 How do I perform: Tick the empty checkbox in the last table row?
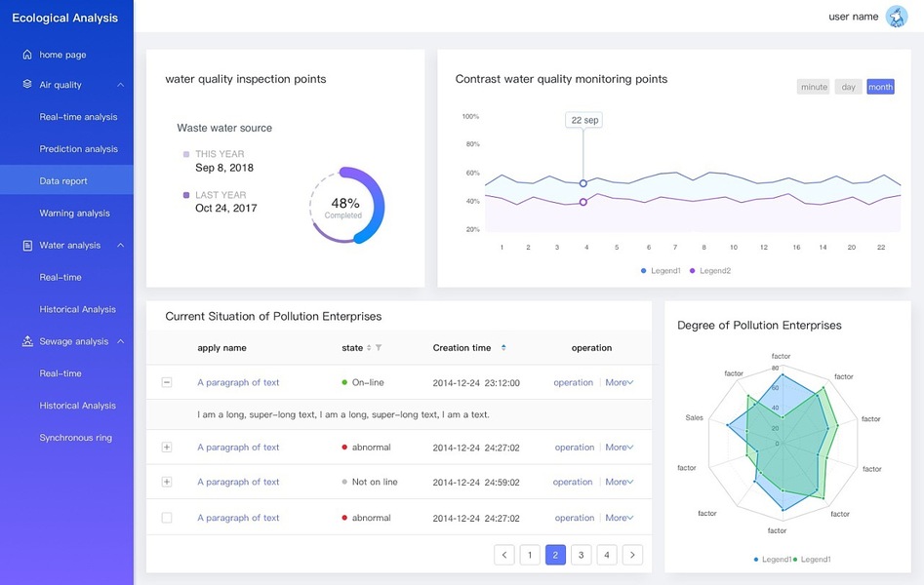tap(167, 518)
